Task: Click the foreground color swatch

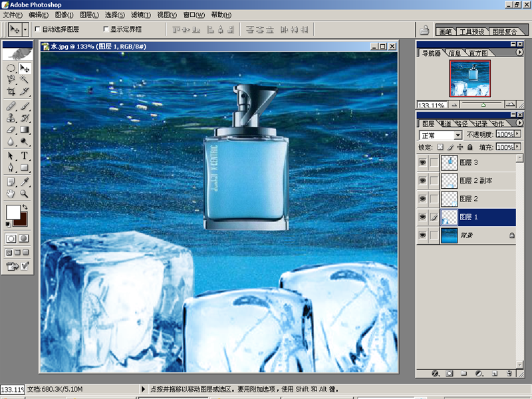Action: click(x=13, y=212)
